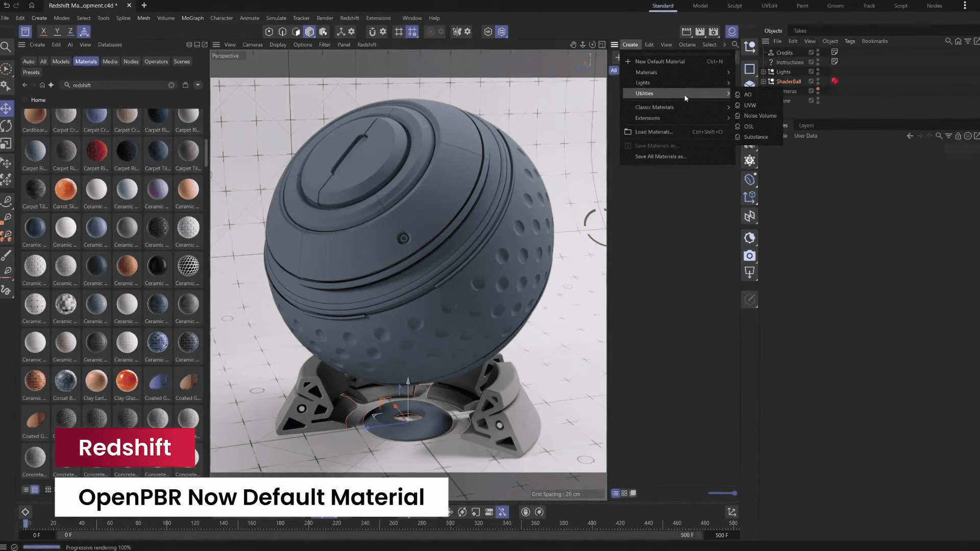980x551 pixels.
Task: Click the hamburger menu icon in the Object Manager
Action: pyautogui.click(x=766, y=41)
